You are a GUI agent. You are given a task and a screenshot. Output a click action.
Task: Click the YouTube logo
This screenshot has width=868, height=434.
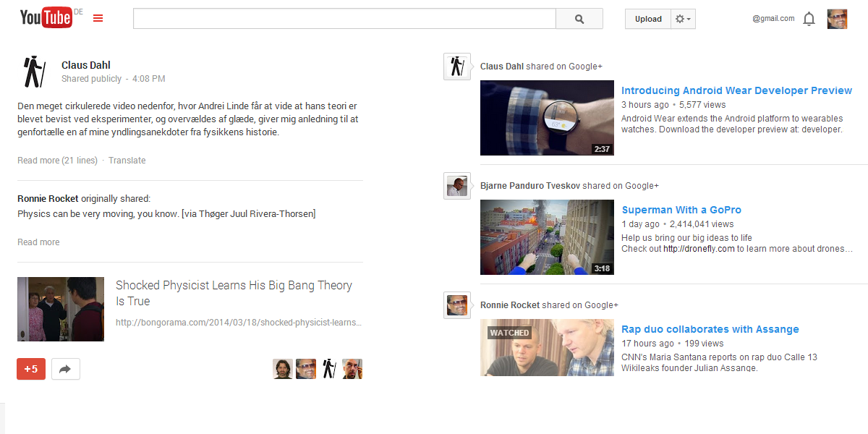point(46,18)
